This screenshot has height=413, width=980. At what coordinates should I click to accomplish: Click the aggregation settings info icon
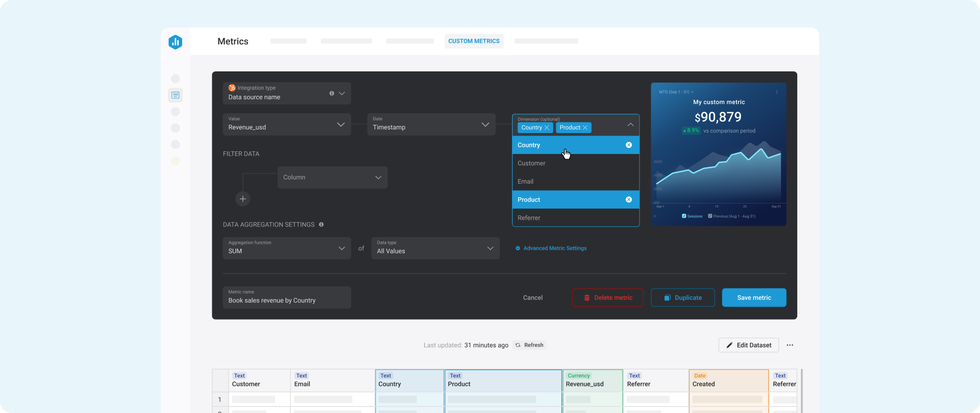pyautogui.click(x=321, y=225)
